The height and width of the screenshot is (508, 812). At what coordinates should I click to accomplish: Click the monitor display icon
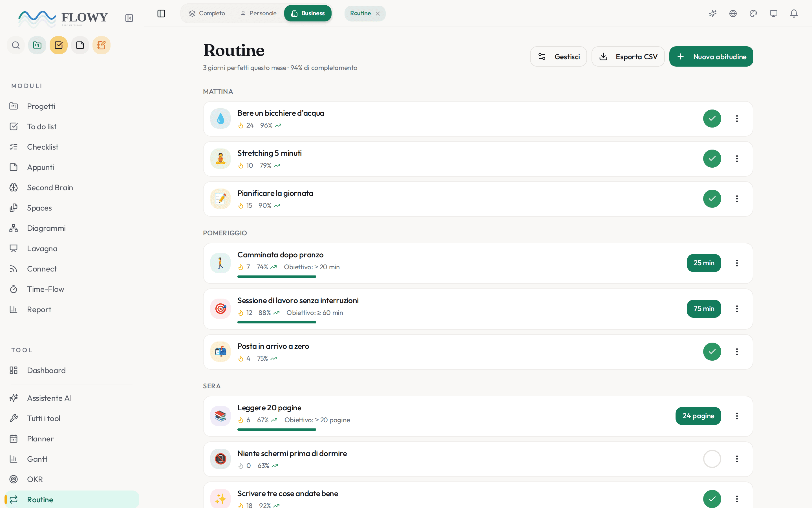click(x=774, y=14)
